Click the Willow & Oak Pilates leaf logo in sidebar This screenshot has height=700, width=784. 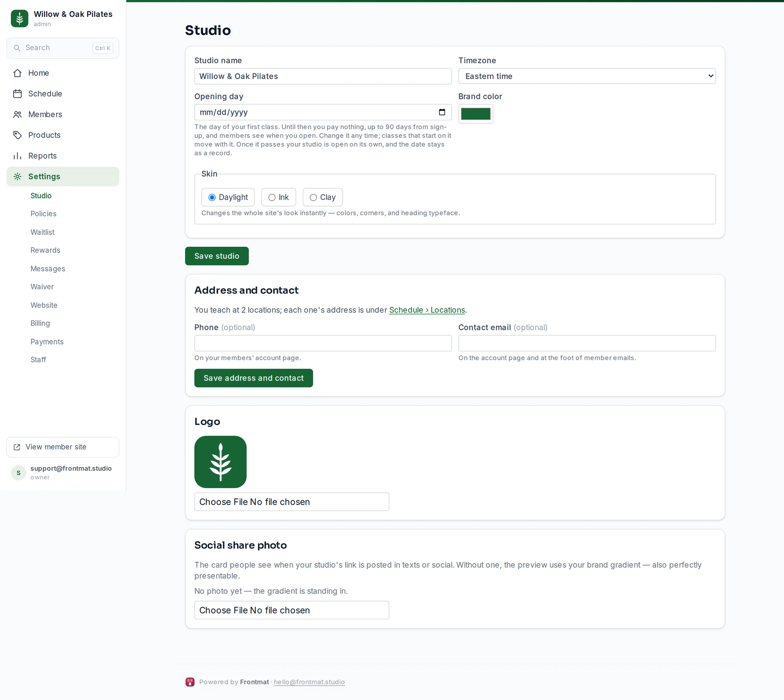tap(20, 19)
